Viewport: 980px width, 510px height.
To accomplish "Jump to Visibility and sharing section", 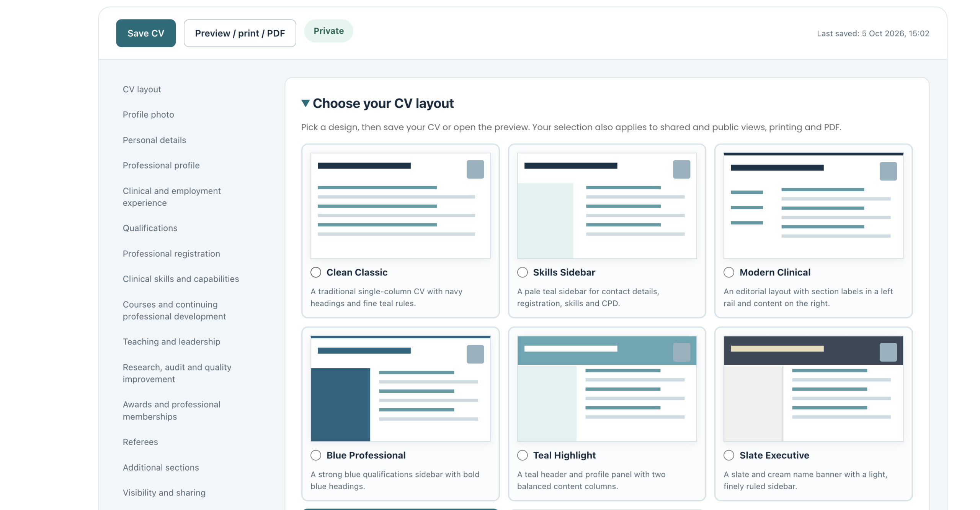I will [x=164, y=492].
